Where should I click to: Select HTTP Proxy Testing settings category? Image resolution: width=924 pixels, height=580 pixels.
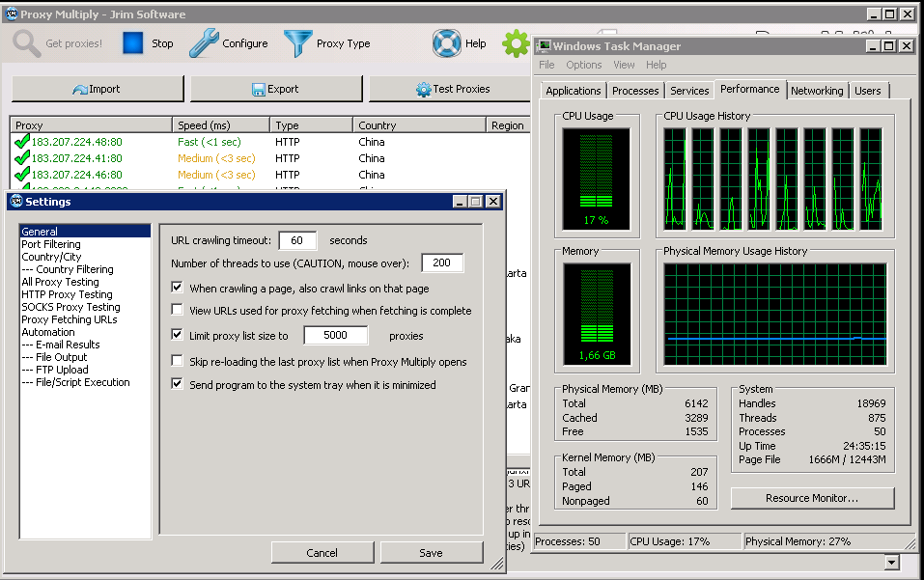pos(85,294)
